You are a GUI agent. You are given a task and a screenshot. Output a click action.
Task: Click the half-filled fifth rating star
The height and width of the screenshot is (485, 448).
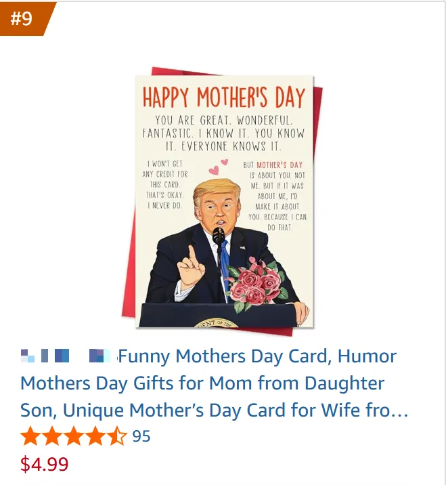click(x=117, y=436)
